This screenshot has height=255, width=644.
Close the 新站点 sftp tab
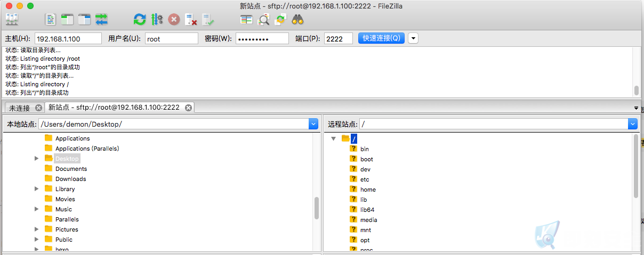(x=188, y=108)
